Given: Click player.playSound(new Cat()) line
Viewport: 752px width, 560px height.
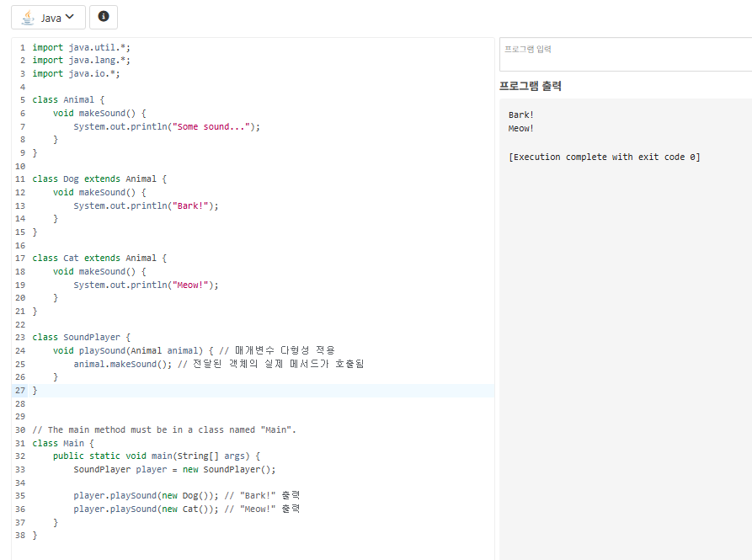Looking at the screenshot, I should [187, 509].
